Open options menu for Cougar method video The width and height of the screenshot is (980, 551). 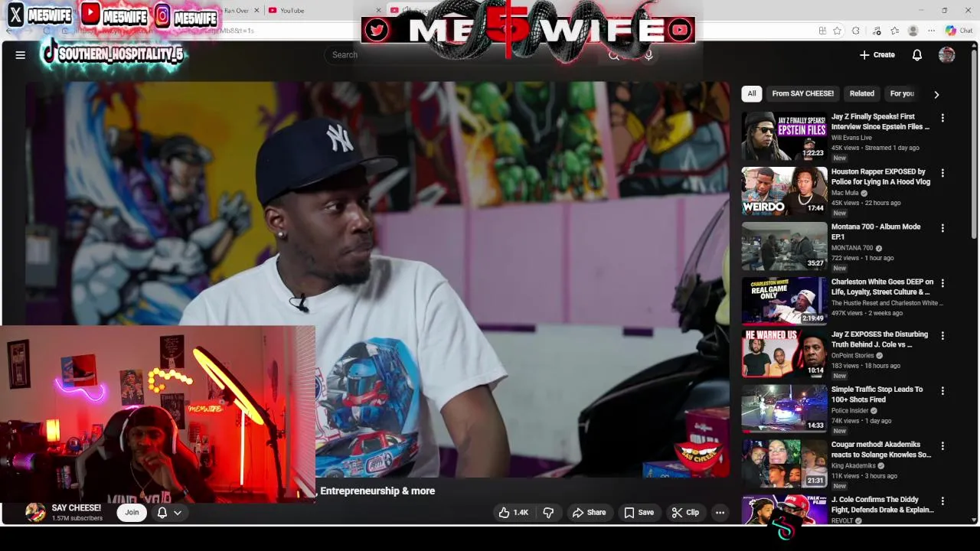[942, 447]
